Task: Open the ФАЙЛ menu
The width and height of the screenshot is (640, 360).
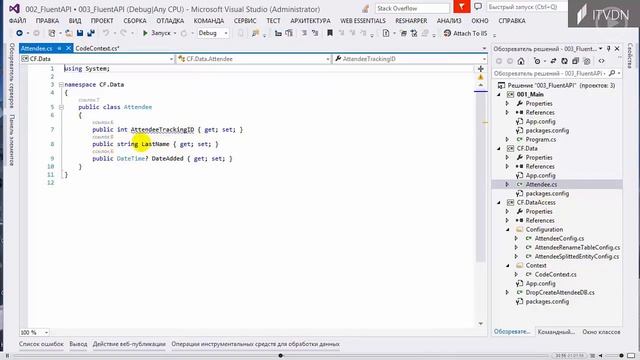Action: (17, 20)
